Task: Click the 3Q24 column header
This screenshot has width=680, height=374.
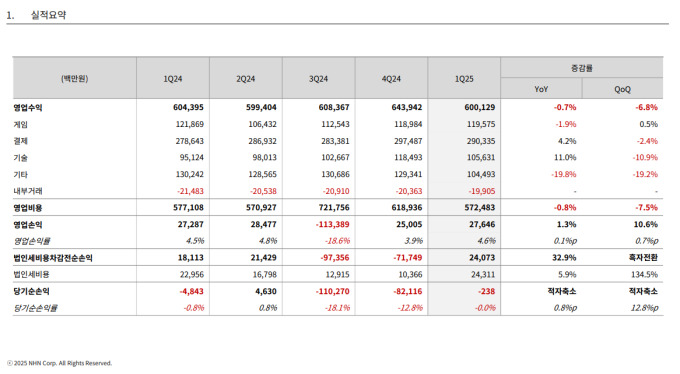Action: point(318,79)
